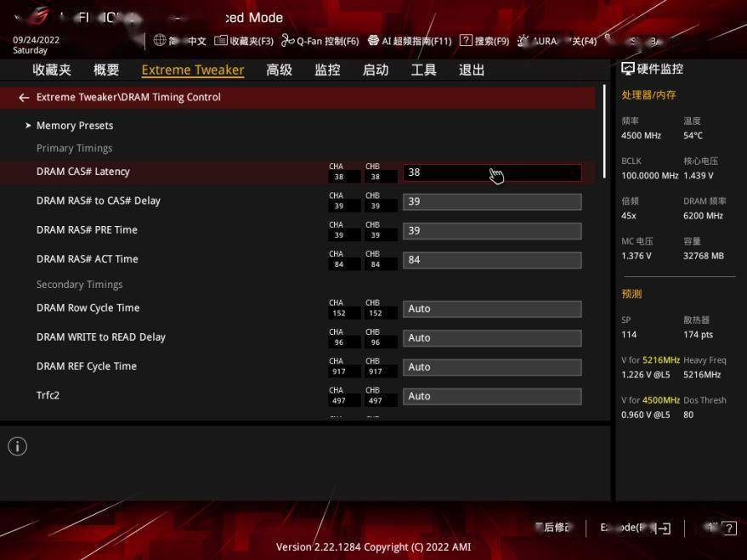Select the DRAM RAS# ACT Time field
The height and width of the screenshot is (560, 747).
[x=491, y=259]
